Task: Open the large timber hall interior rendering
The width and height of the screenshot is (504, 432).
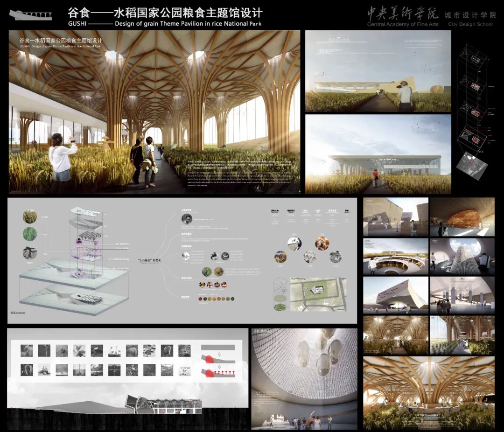Action: (154, 112)
